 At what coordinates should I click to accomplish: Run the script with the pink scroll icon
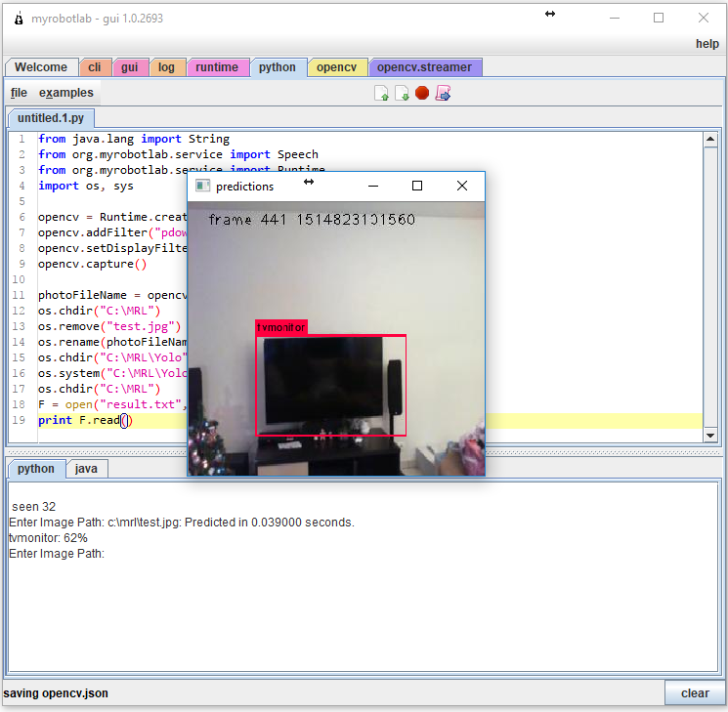tap(443, 93)
